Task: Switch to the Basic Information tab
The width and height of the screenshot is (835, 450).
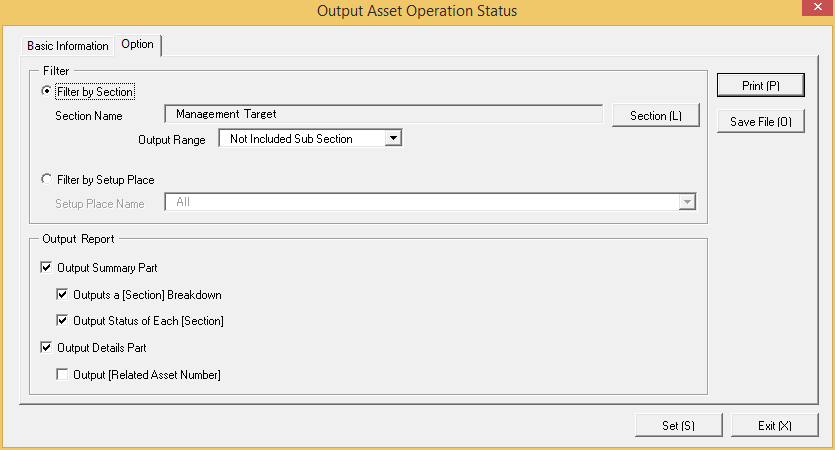Action: (x=68, y=46)
